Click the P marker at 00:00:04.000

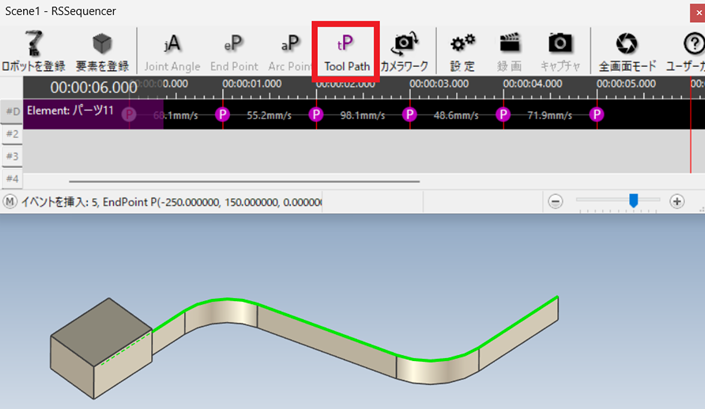[503, 115]
